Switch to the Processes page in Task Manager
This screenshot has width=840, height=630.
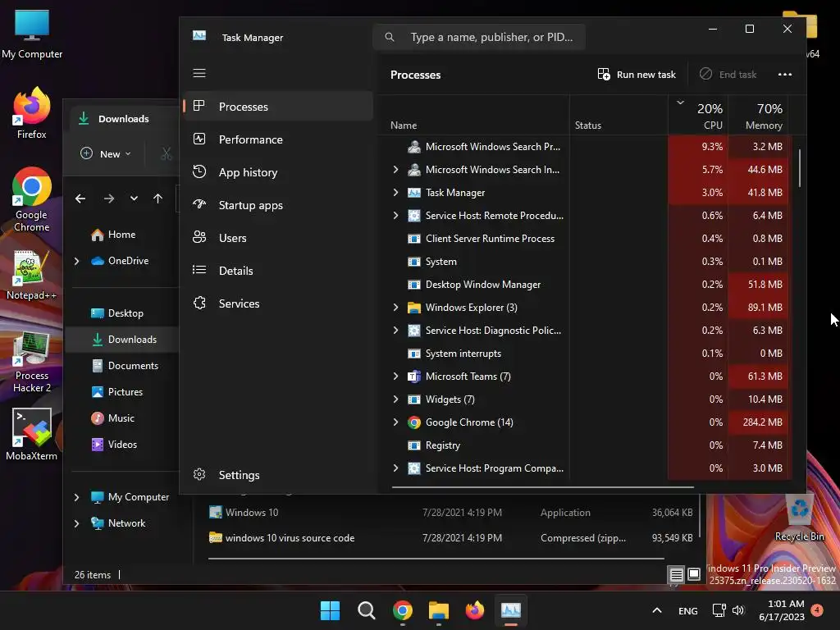[278, 107]
